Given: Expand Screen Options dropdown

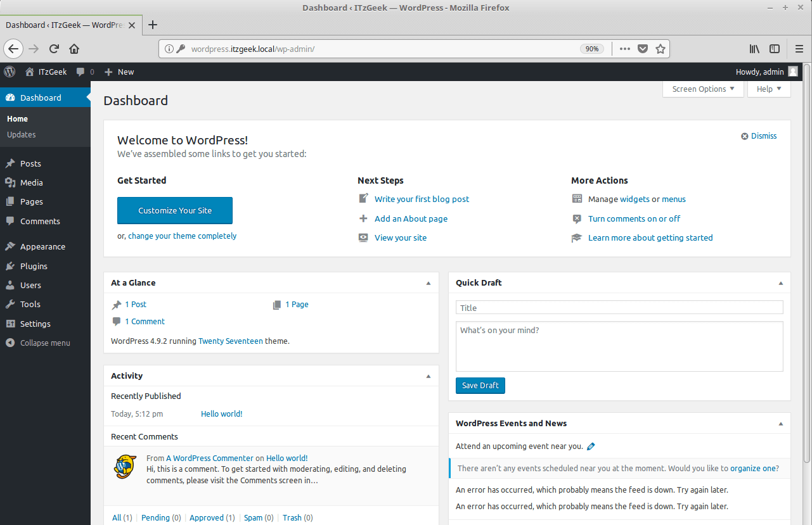Looking at the screenshot, I should pos(703,89).
